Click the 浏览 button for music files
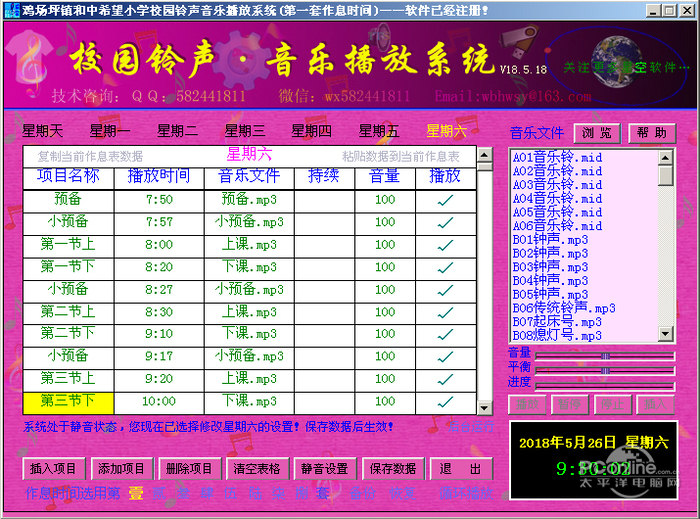The image size is (700, 519). point(597,133)
